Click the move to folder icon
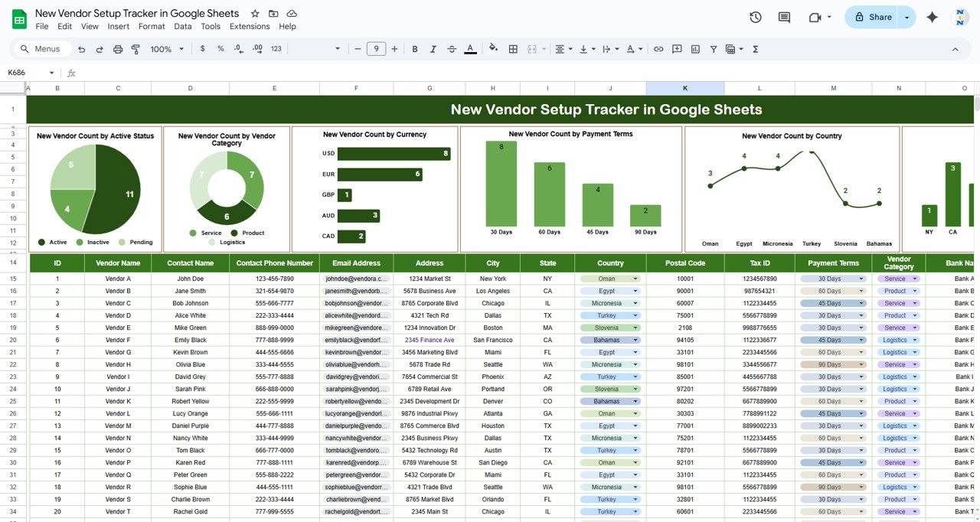 coord(273,14)
